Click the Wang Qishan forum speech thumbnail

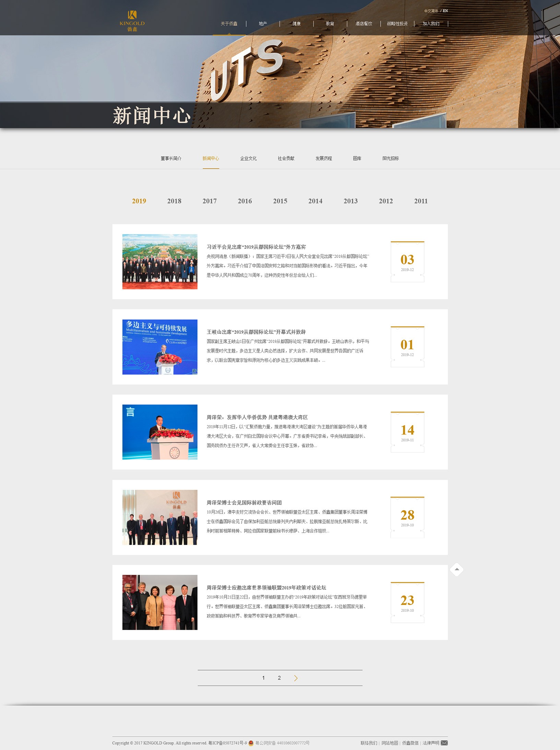click(160, 347)
